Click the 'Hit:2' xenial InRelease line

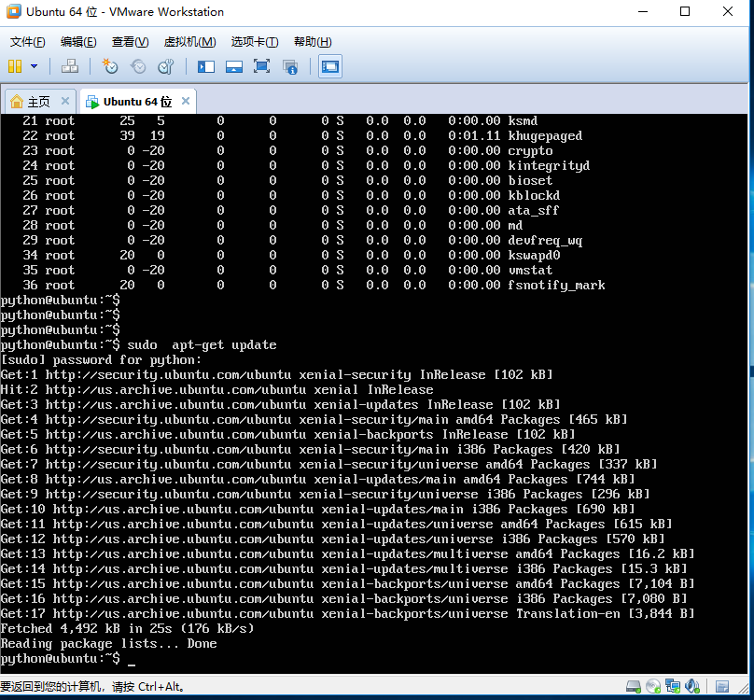(216, 390)
